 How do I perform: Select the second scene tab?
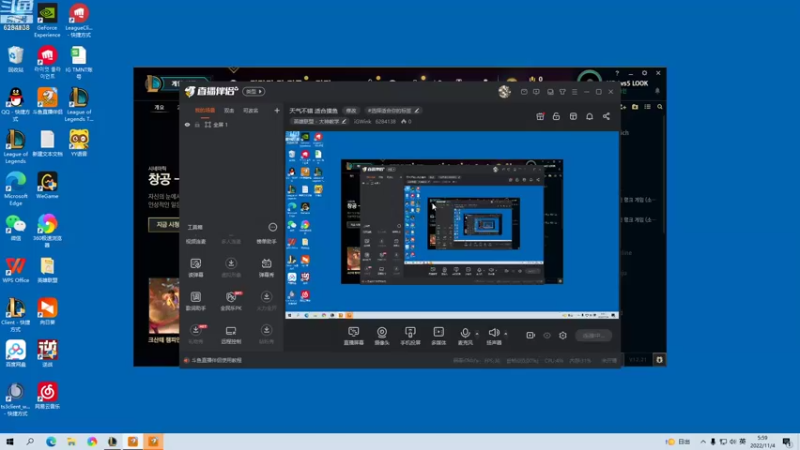point(229,110)
